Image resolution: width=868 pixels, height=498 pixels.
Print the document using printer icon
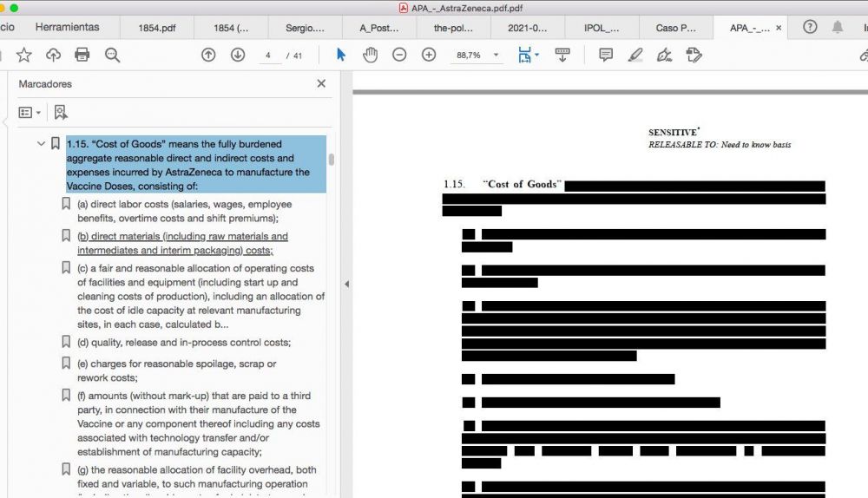coord(82,55)
